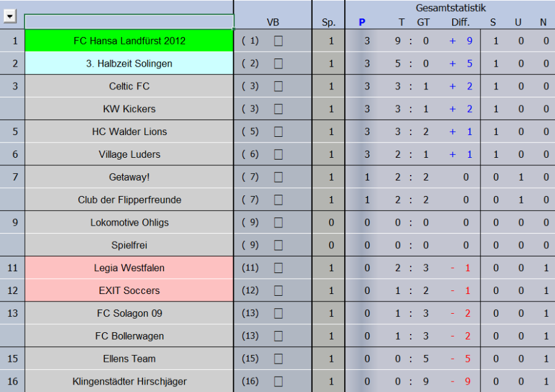This screenshot has width=555, height=392.
Task: Check the VB box for KW Kickers
Action: point(278,109)
